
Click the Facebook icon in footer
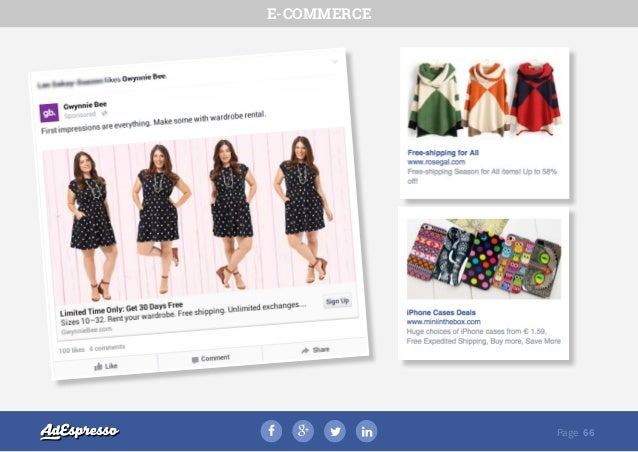point(271,431)
